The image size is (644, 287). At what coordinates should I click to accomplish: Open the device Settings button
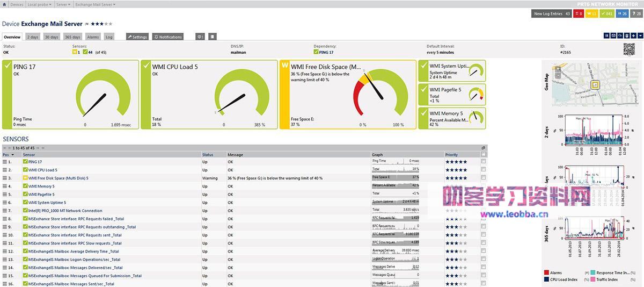coord(137,37)
